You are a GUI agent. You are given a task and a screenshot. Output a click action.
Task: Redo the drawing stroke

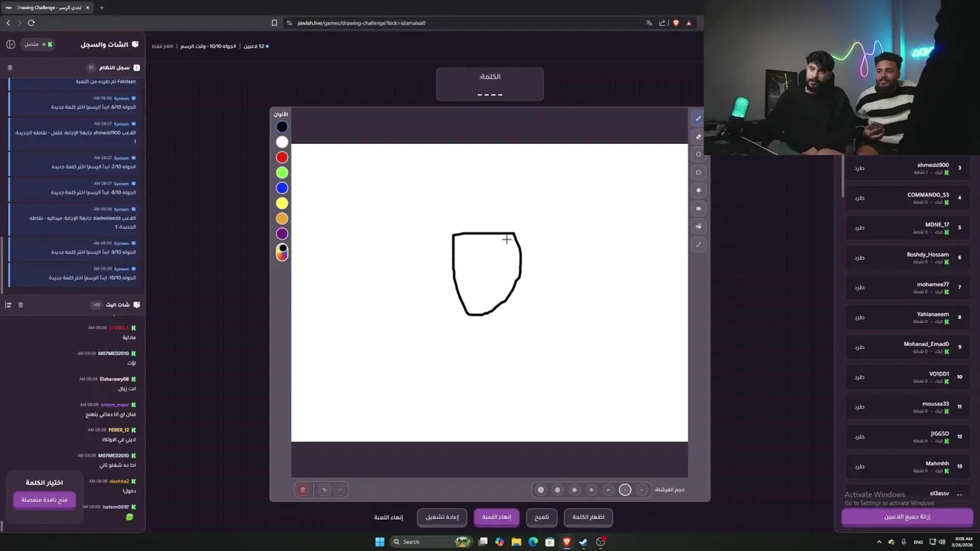pos(340,490)
